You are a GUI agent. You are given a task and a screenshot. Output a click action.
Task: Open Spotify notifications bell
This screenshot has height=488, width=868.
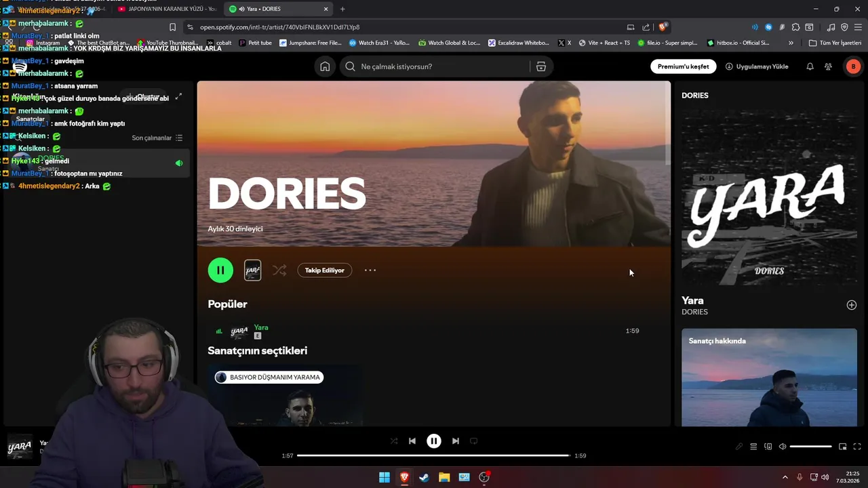tap(810, 66)
